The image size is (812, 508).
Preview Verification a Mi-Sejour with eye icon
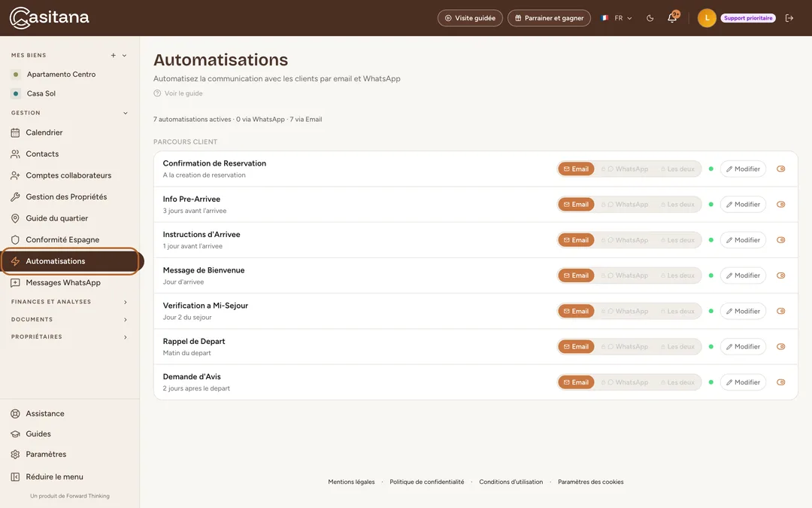(x=781, y=311)
